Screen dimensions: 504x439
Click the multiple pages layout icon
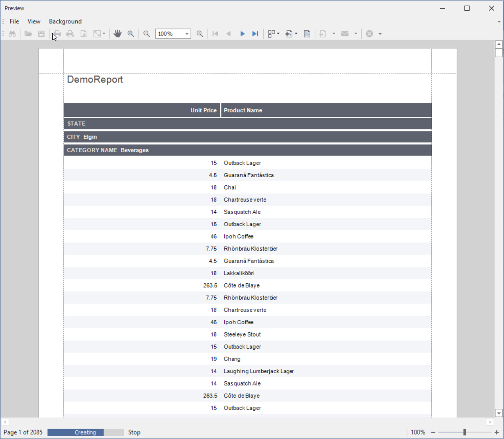[271, 34]
